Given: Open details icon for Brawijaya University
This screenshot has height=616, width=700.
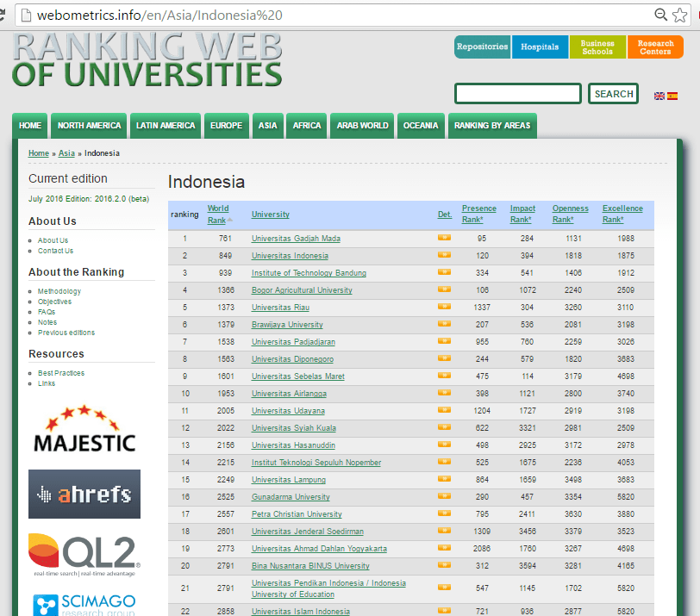Looking at the screenshot, I should pos(444,324).
